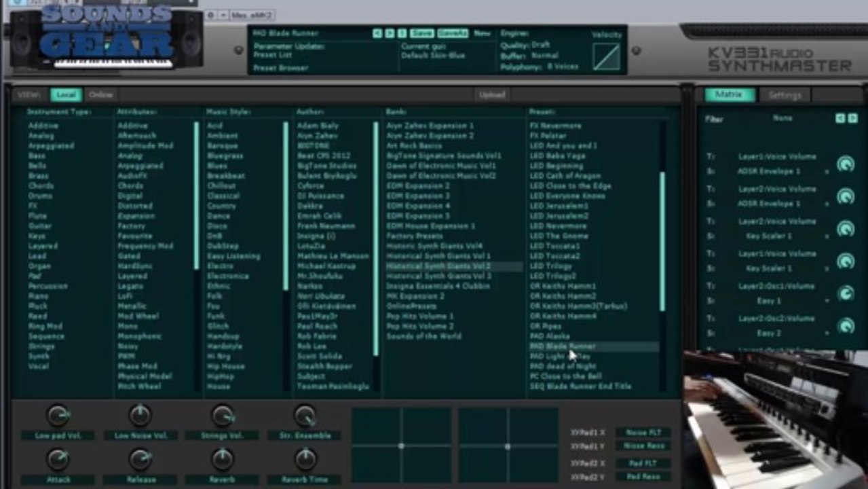This screenshot has width=868, height=489.
Task: Select the Default Skin-Blue GUI entry
Action: click(433, 55)
